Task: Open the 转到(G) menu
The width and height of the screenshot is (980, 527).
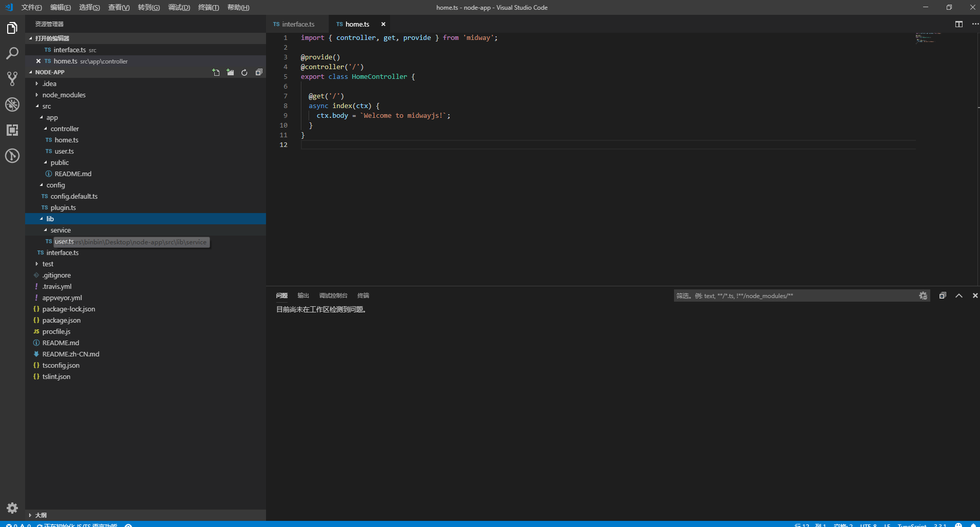Action: (149, 7)
